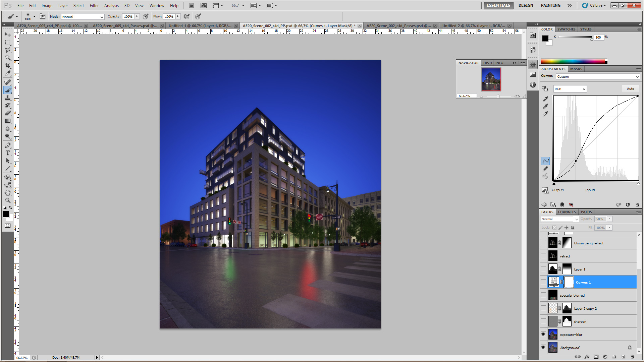
Task: Click the foreground color swatch in Color panel
Action: coord(545,39)
